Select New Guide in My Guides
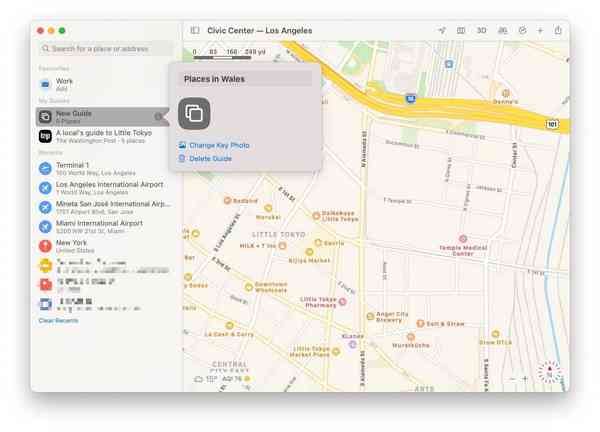 click(x=103, y=117)
